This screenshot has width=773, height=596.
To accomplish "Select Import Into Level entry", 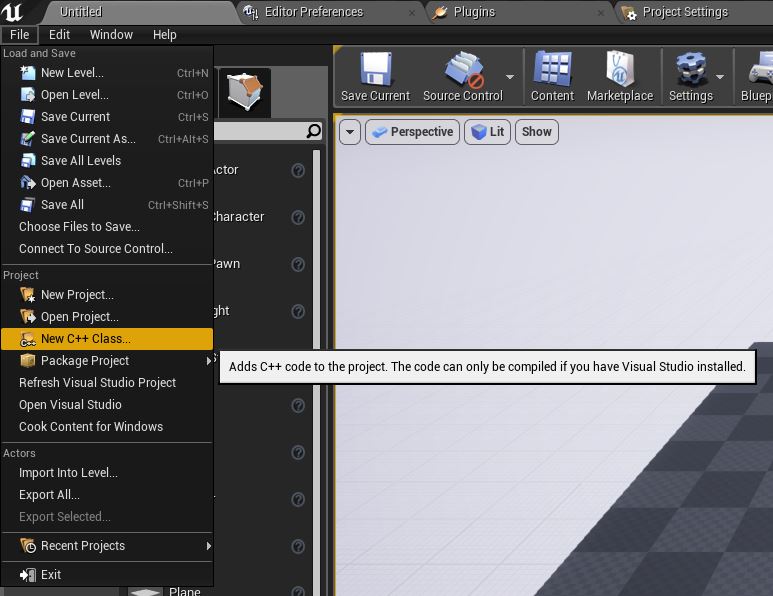I will 107,473.
